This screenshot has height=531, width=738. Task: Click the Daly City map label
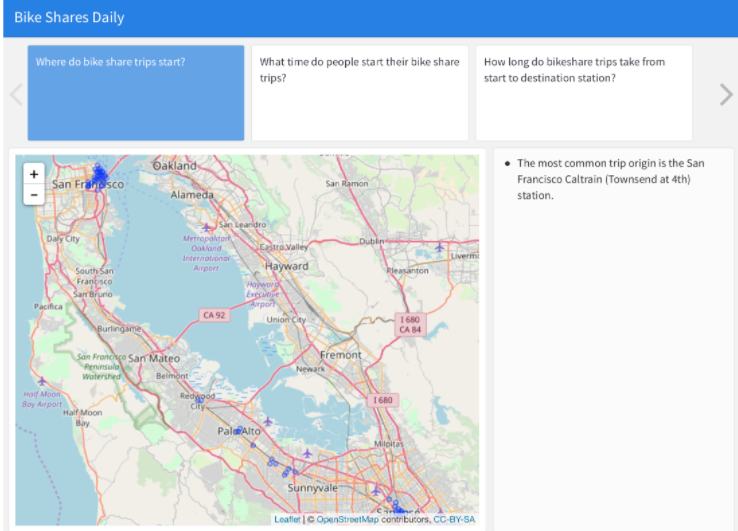[63, 239]
